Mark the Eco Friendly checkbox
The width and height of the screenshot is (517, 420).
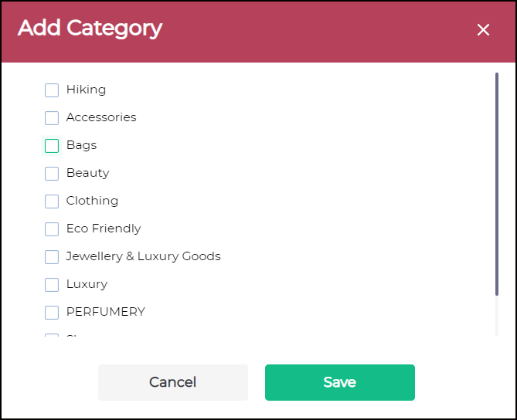tap(52, 229)
